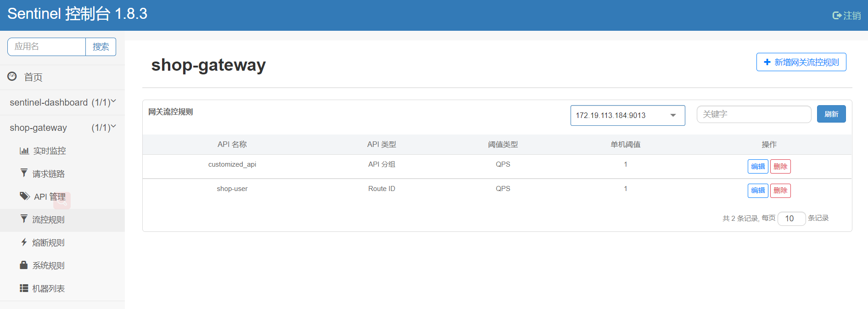Click the API 分组 type cell

pos(381,164)
